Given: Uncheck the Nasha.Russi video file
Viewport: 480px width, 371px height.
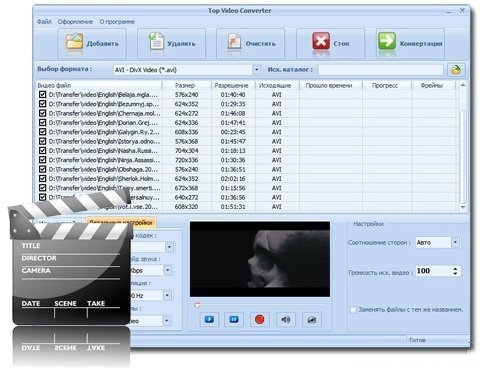Looking at the screenshot, I should click(x=42, y=151).
